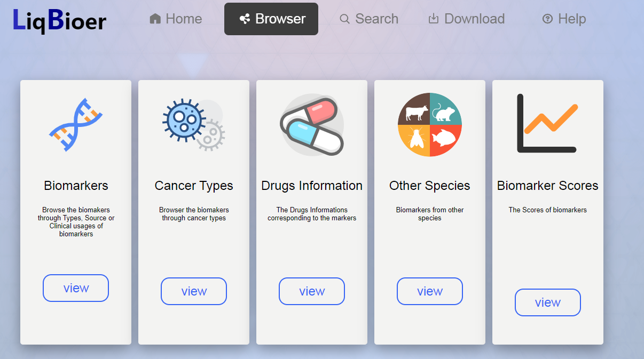Click the DNA helix Biomarkers icon
This screenshot has height=359, width=644.
pos(76,124)
